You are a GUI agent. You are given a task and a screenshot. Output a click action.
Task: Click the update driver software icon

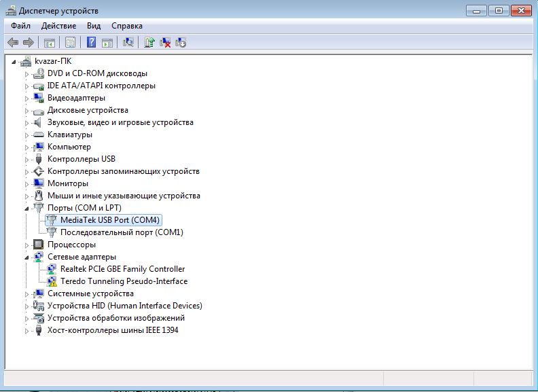(149, 42)
